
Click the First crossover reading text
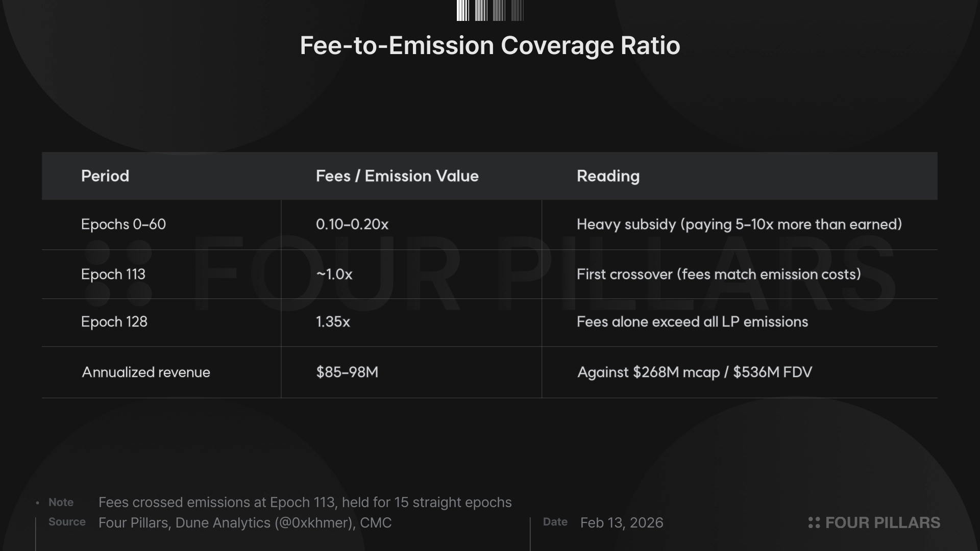(719, 274)
